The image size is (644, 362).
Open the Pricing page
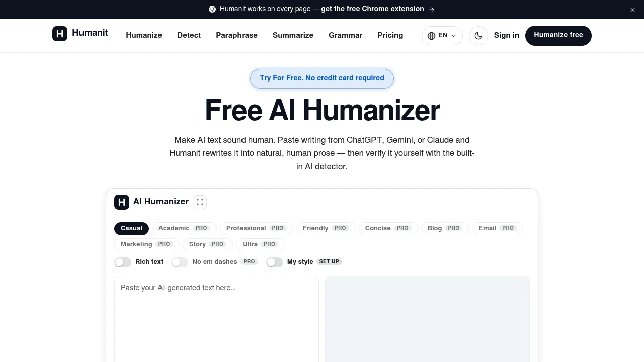(390, 35)
